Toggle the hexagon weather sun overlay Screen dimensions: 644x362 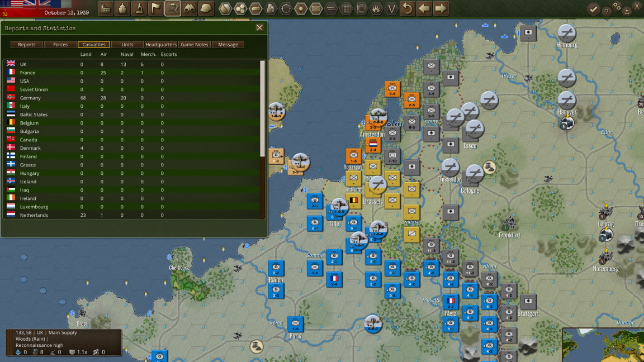301,8
